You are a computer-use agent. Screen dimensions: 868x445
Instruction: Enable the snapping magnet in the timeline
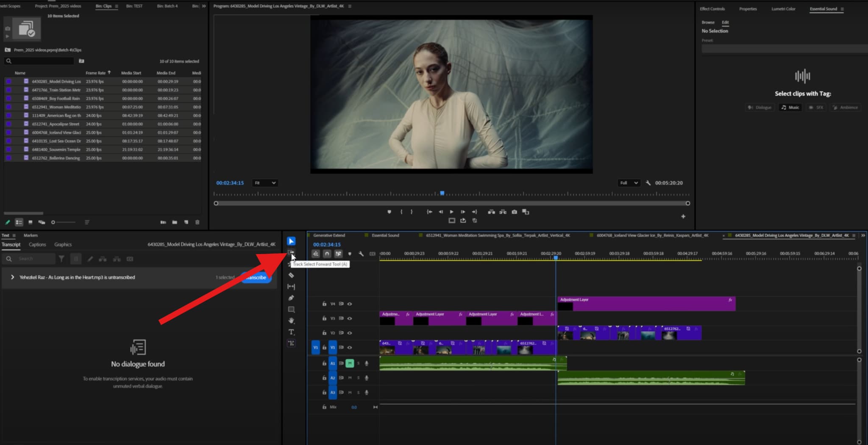point(327,254)
